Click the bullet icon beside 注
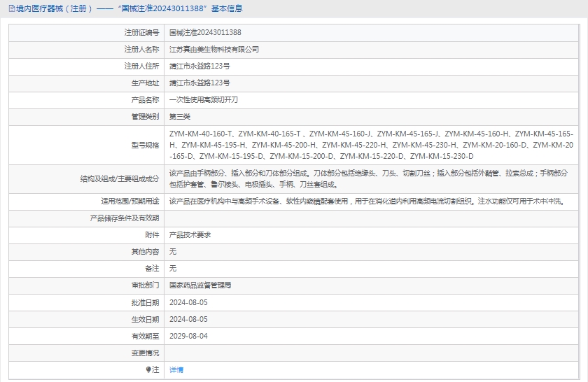Screen dimensions: 588x382 (x=148, y=369)
